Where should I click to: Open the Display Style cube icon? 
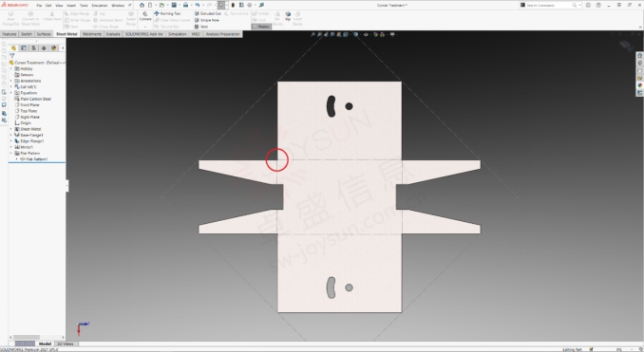pos(355,34)
